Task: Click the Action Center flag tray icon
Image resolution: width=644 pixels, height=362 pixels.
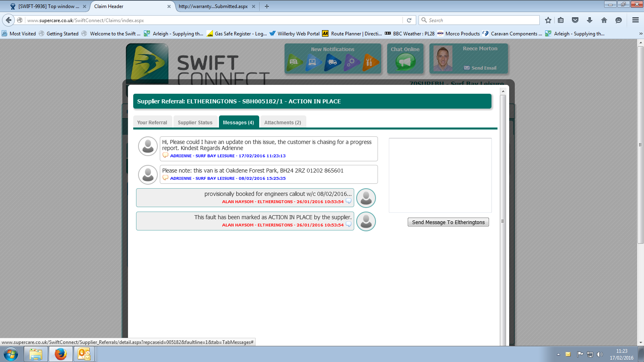Action: point(580,354)
